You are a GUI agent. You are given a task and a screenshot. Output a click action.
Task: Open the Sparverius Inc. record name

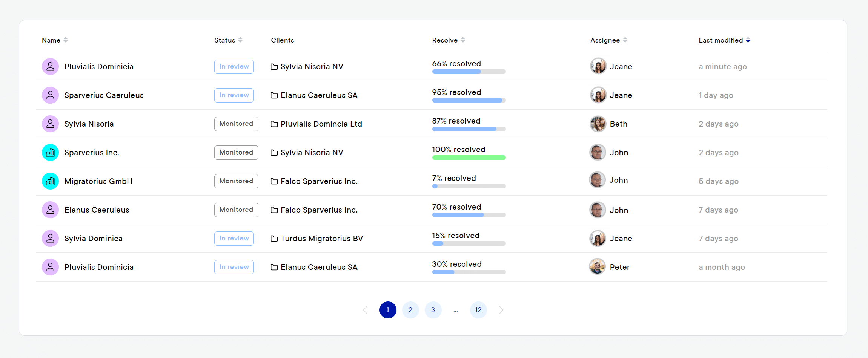92,153
